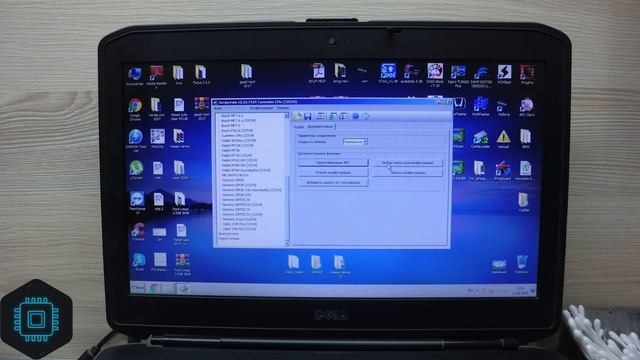Viewport: 640px width, 360px height.
Task: Select the Дополнительно tab
Action: pos(320,127)
